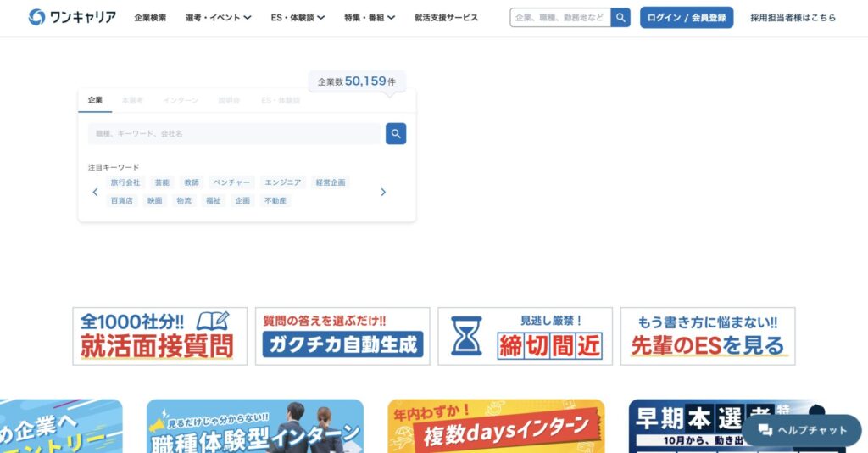Click the blue search button in company panel
This screenshot has height=453, width=868.
(396, 134)
